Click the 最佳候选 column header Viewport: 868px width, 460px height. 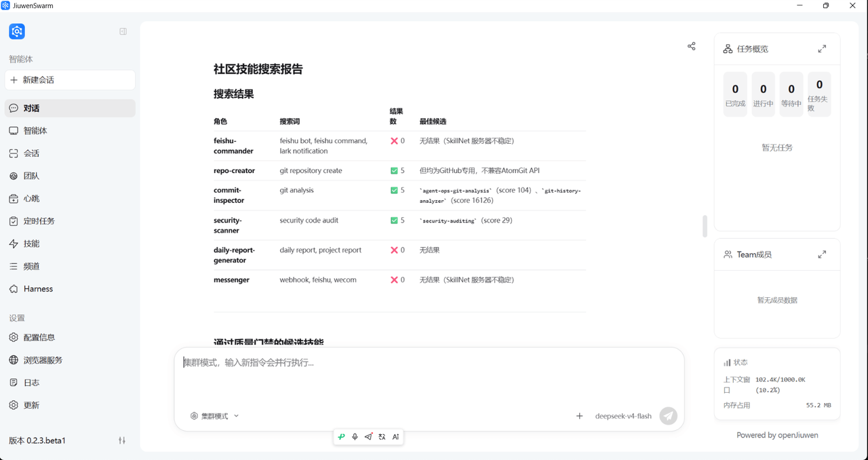pyautogui.click(x=433, y=121)
